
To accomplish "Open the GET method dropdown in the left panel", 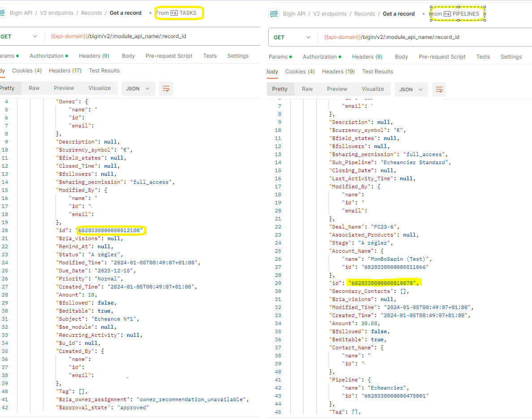I will coord(18,37).
